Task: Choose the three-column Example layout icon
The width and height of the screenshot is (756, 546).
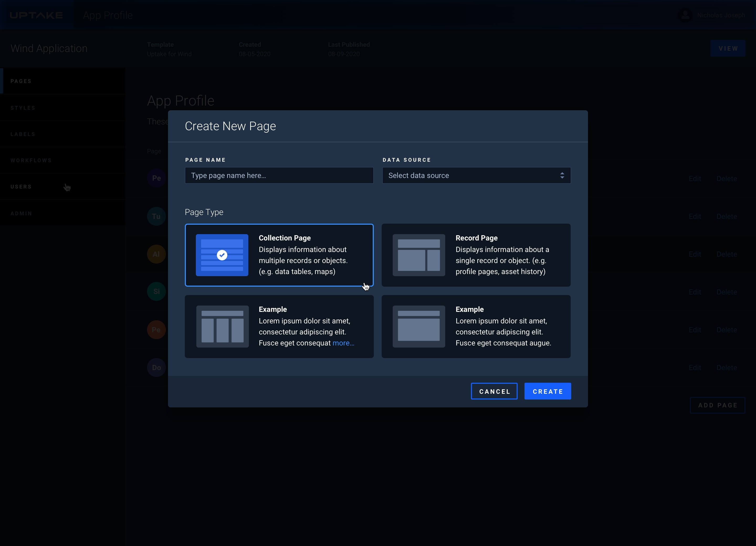Action: (x=222, y=326)
